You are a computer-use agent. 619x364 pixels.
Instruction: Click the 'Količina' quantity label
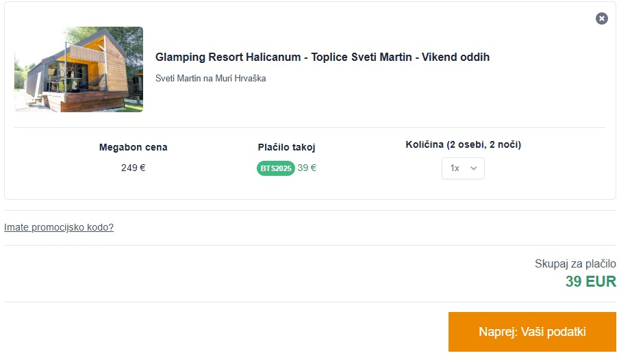pos(425,145)
